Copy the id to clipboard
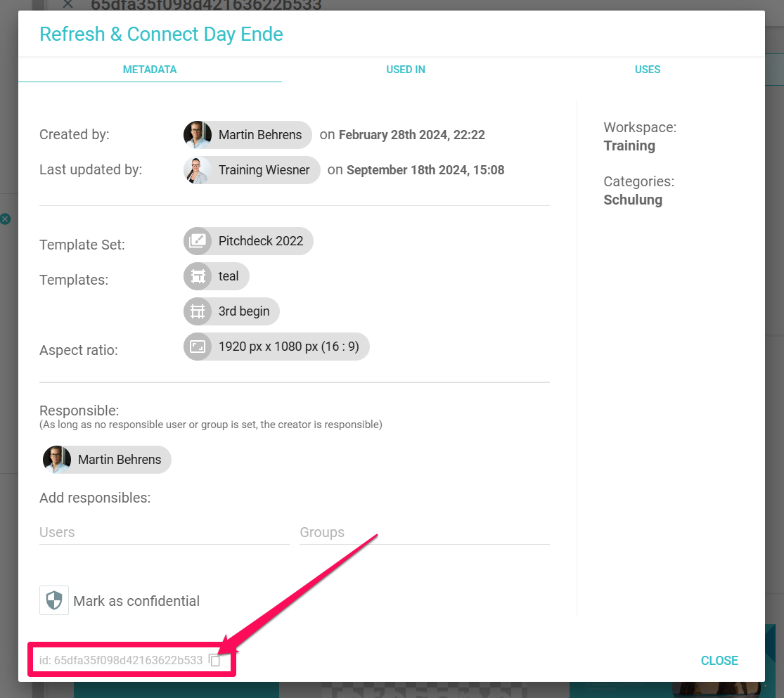The width and height of the screenshot is (784, 698). click(x=215, y=661)
